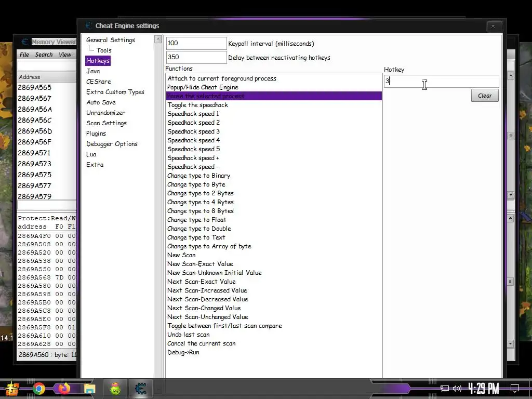The image size is (532, 399).
Task: Open File Explorer folder icon on taskbar
Action: pos(89,389)
